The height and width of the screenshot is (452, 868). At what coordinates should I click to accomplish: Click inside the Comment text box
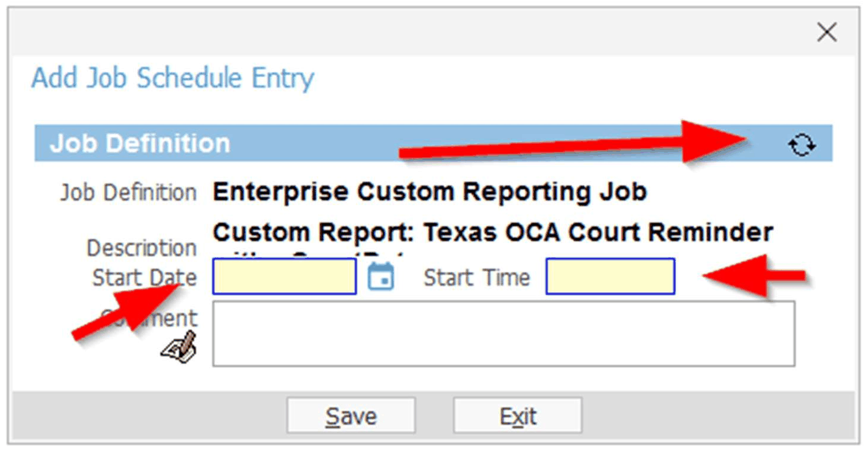503,334
